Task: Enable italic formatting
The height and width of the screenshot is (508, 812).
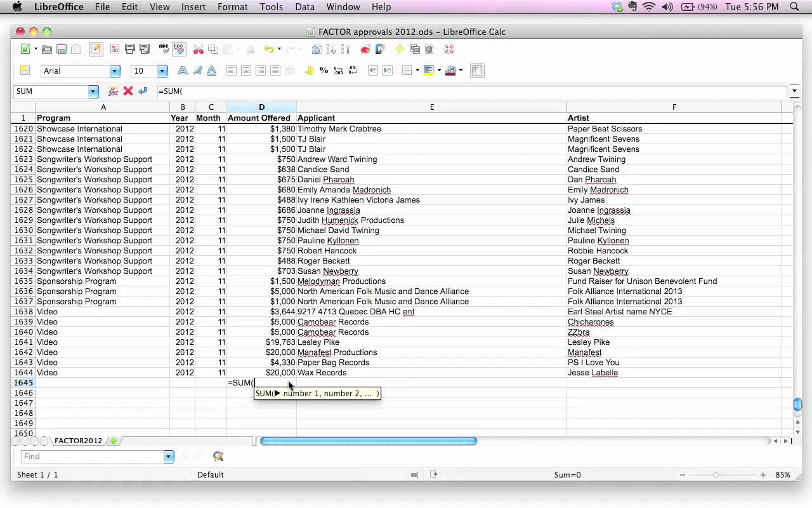Action: [x=197, y=70]
